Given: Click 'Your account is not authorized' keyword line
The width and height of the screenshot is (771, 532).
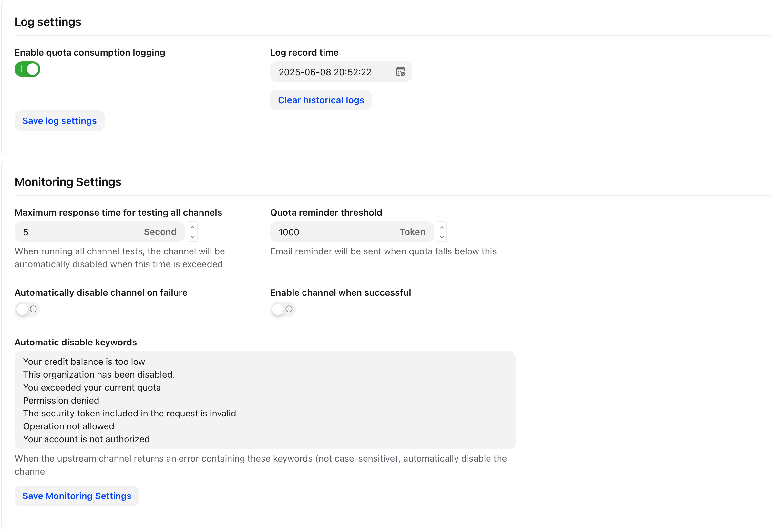Looking at the screenshot, I should (86, 439).
